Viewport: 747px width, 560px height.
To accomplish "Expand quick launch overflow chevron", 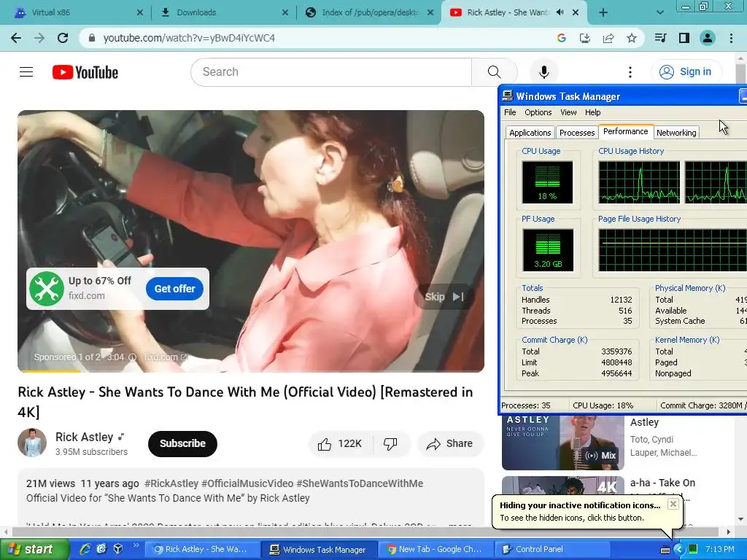I will point(135,545).
